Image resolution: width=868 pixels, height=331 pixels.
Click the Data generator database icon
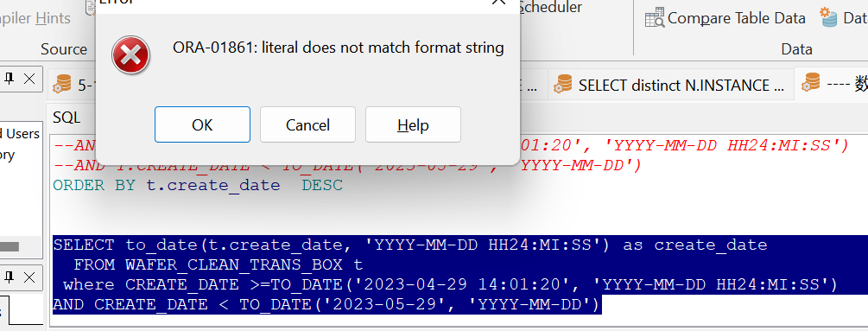pos(829,17)
